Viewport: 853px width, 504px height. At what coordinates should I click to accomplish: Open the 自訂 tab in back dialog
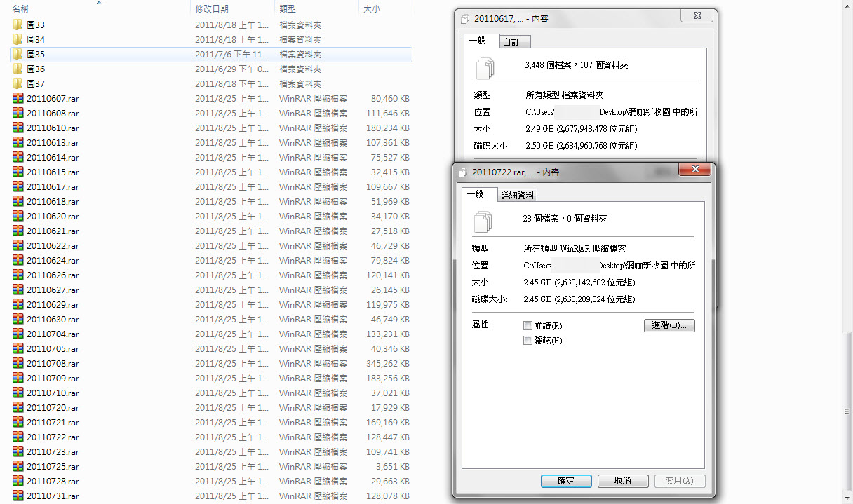(511, 42)
